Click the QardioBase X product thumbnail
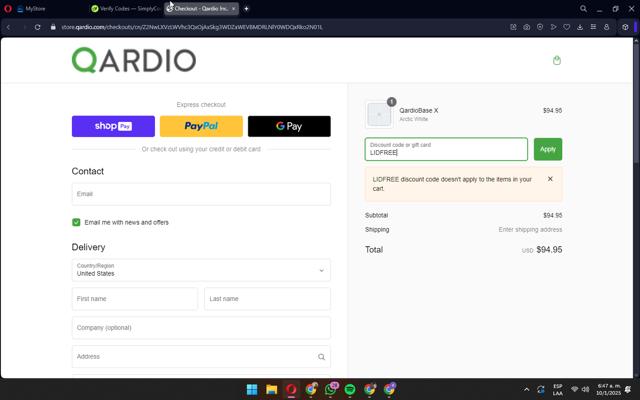The width and height of the screenshot is (640, 400). click(379, 115)
